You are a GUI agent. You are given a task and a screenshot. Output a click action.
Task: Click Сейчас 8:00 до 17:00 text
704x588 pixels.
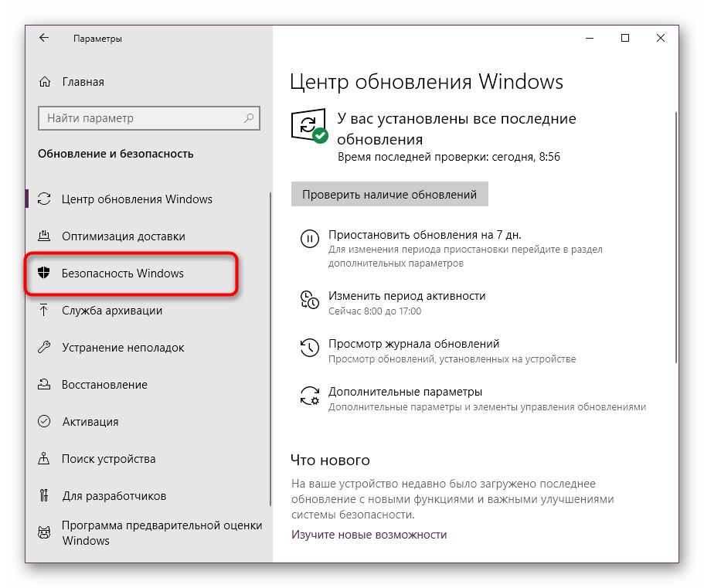pyautogui.click(x=375, y=311)
